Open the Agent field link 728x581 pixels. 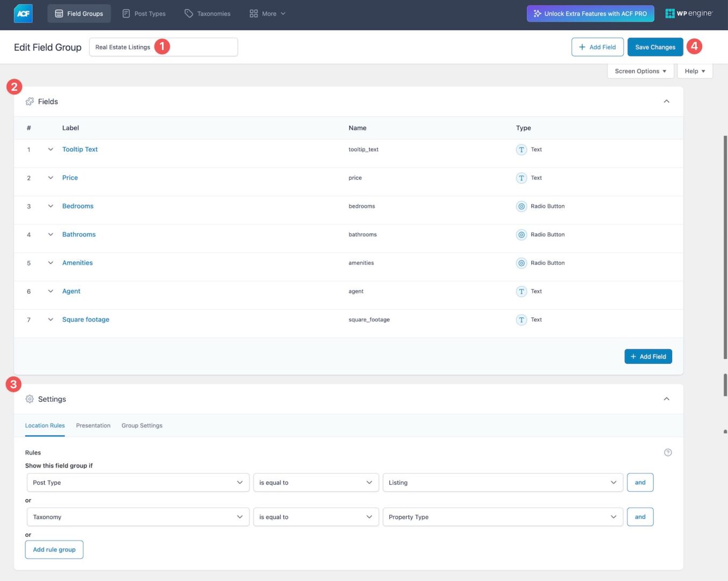(72, 291)
